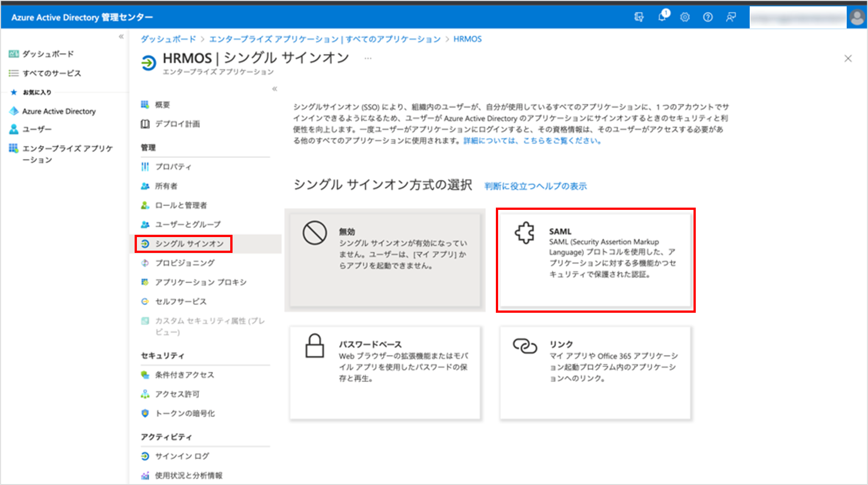Click the ユーザーとグループ icon
The width and height of the screenshot is (868, 485).
point(145,224)
